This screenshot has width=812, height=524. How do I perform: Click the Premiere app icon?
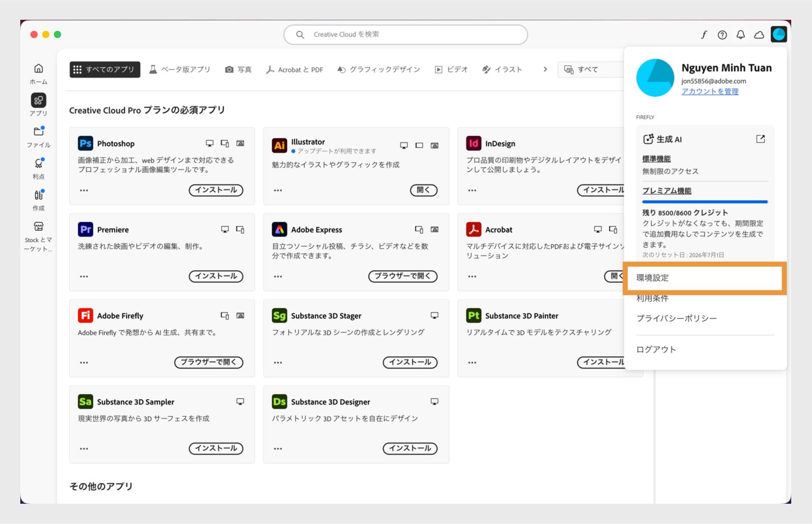click(85, 230)
